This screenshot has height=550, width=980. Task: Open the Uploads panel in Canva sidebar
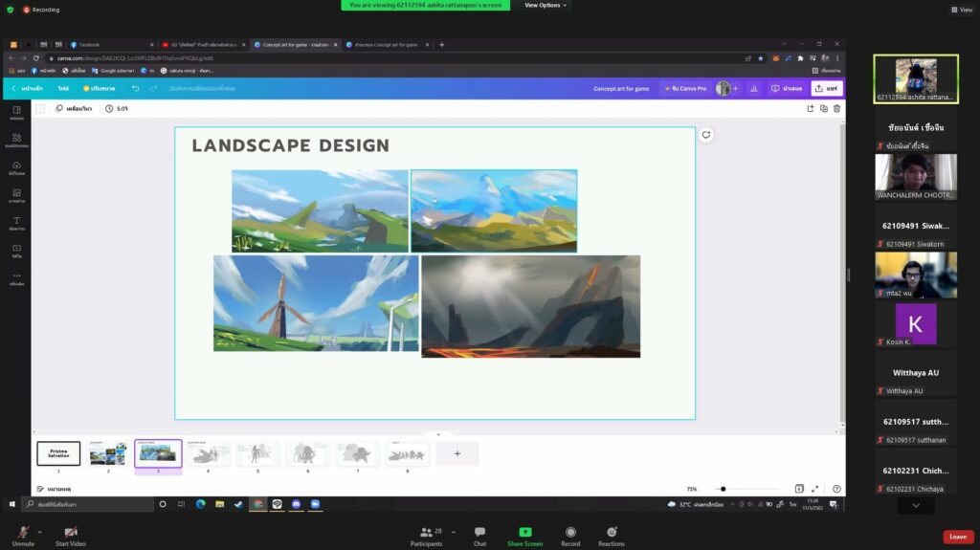point(16,167)
